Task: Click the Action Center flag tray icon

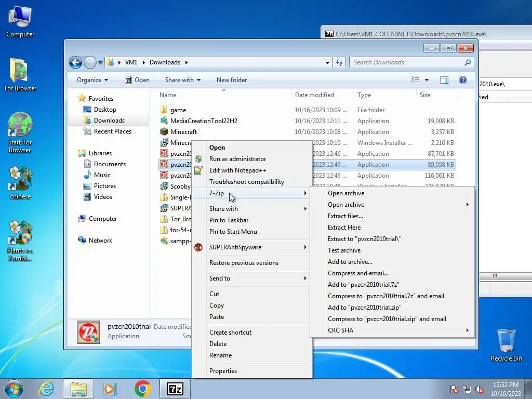Action: click(x=455, y=389)
